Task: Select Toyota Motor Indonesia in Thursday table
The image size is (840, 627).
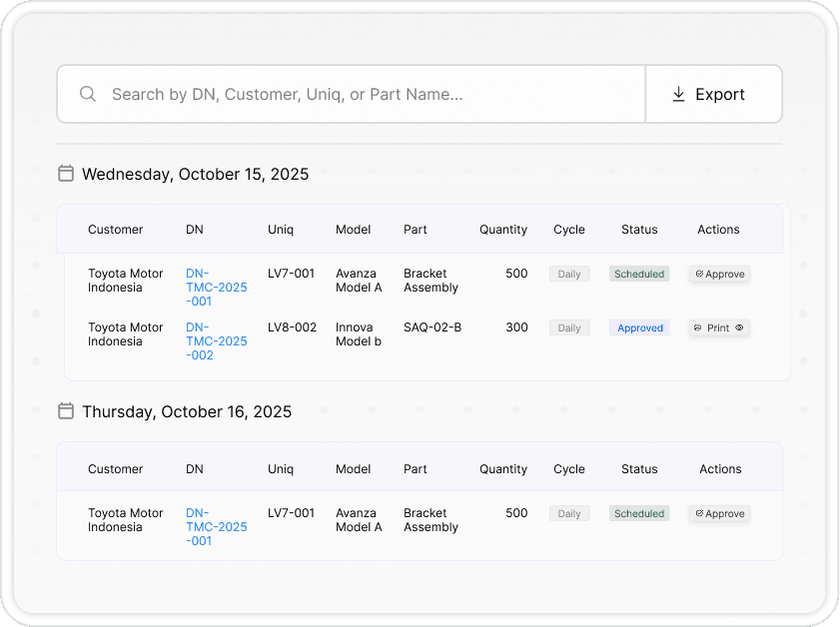Action: [x=126, y=520]
